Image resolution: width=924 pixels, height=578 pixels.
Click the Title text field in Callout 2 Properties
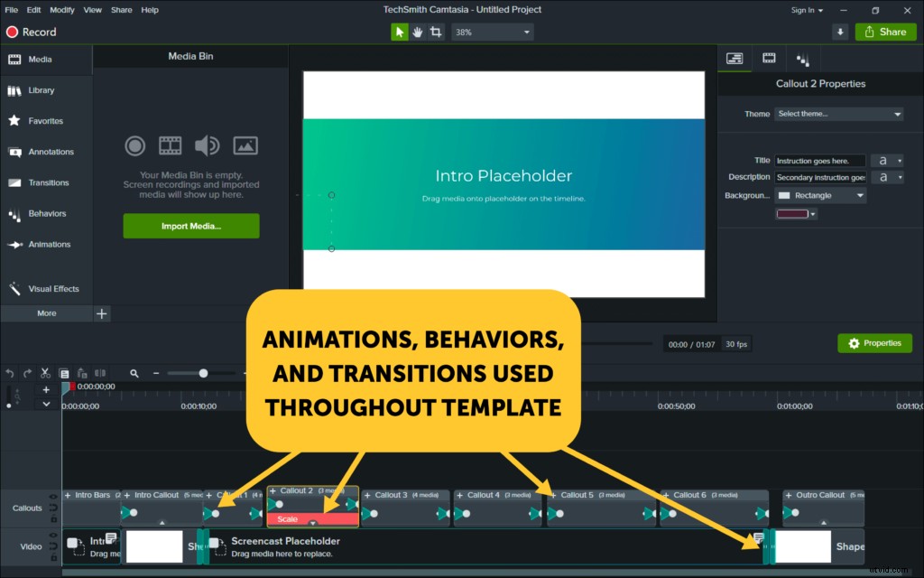click(819, 160)
